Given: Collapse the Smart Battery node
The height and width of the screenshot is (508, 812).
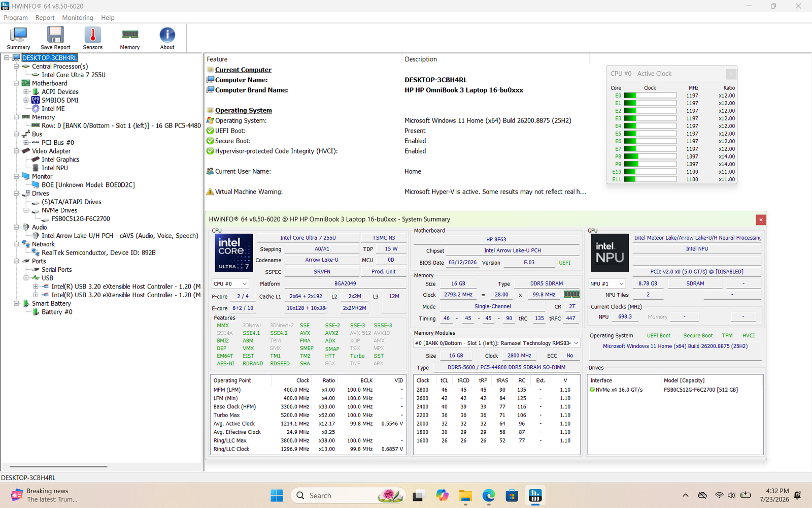Looking at the screenshot, I should click(16, 303).
